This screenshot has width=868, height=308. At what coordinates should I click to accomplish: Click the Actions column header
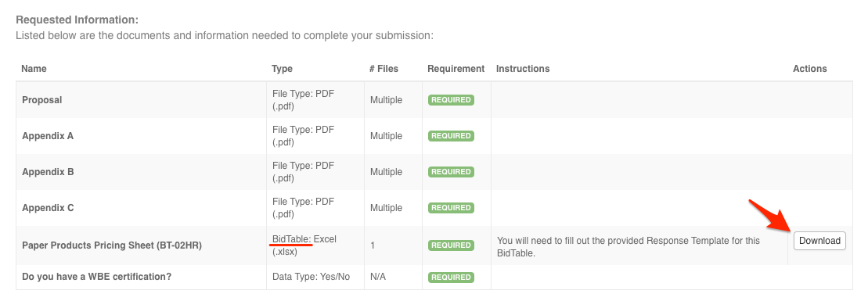(x=810, y=69)
